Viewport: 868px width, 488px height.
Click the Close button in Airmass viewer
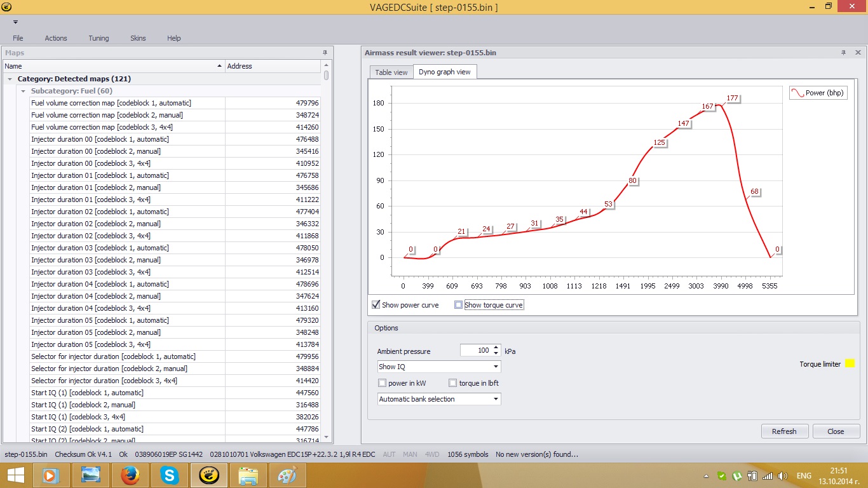836,431
